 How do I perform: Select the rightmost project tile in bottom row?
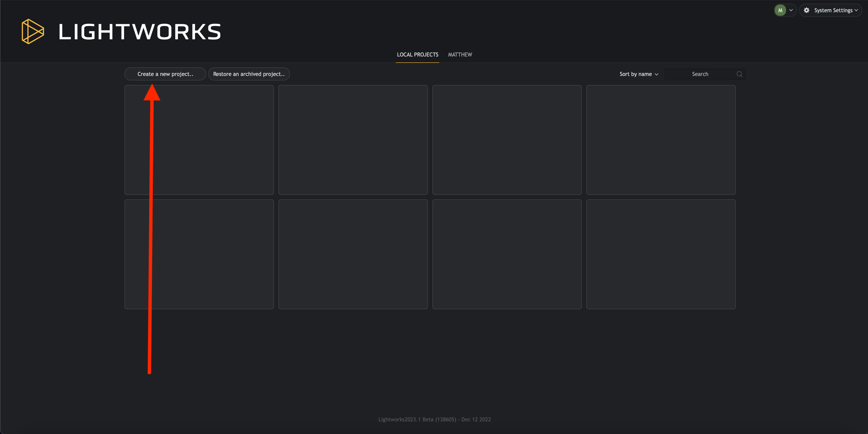point(661,254)
